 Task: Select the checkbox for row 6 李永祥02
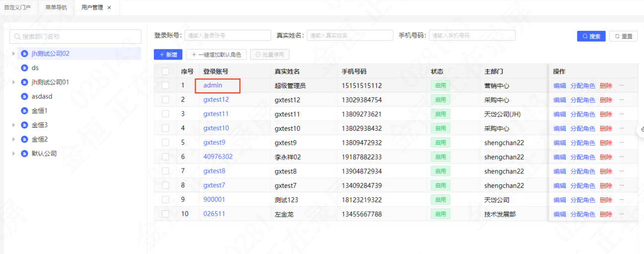(x=165, y=157)
